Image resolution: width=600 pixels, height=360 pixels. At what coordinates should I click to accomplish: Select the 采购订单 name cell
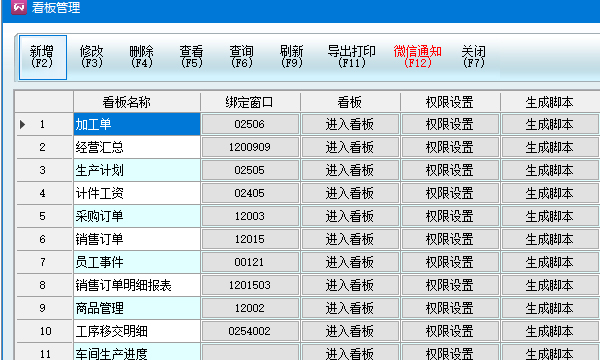137,216
